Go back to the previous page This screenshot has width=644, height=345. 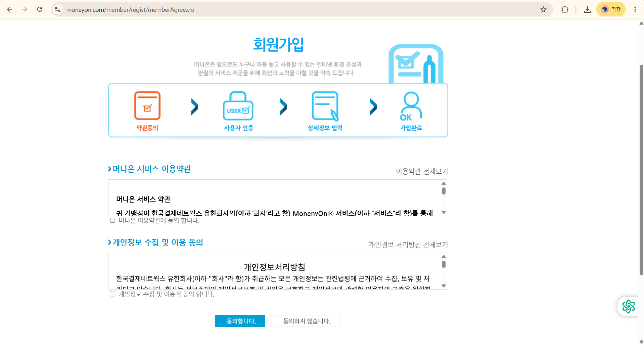tap(10, 9)
